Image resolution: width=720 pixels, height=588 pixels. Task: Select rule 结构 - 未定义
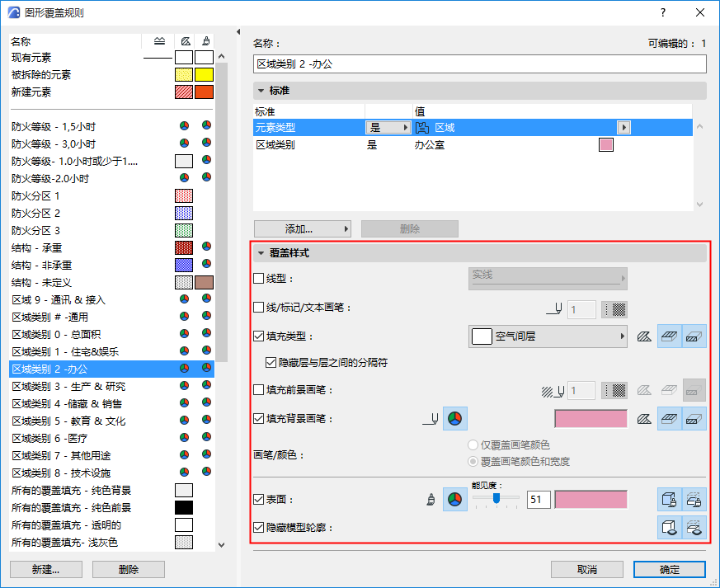pyautogui.click(x=111, y=283)
